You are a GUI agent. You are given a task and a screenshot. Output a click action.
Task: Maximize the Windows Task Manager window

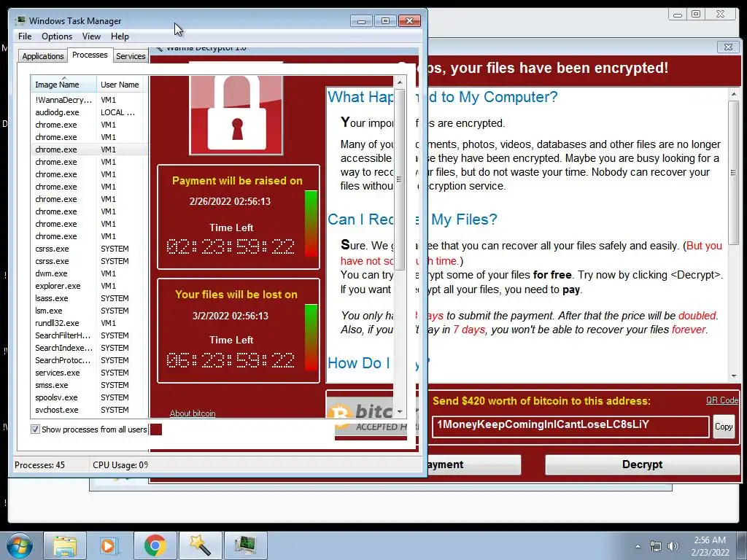click(385, 21)
